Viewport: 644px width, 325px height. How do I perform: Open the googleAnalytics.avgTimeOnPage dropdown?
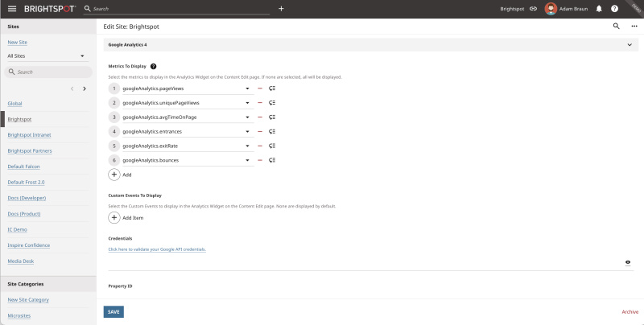[188, 117]
